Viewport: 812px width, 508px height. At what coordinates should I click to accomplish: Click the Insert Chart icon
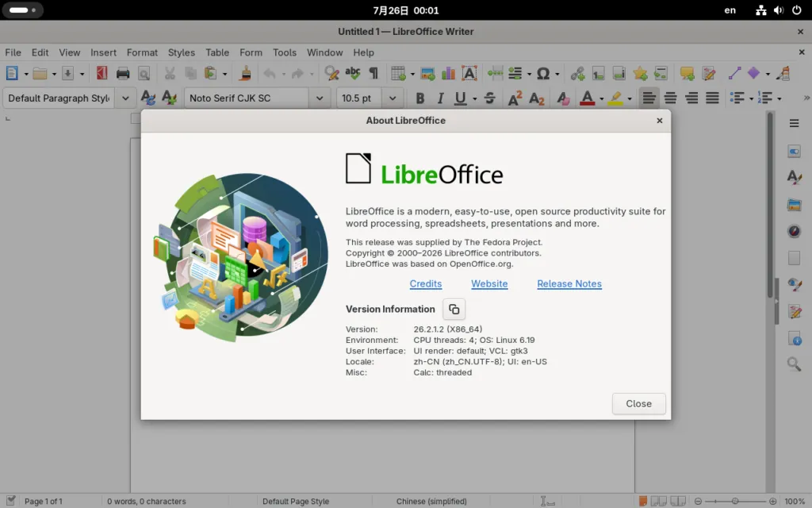(449, 73)
